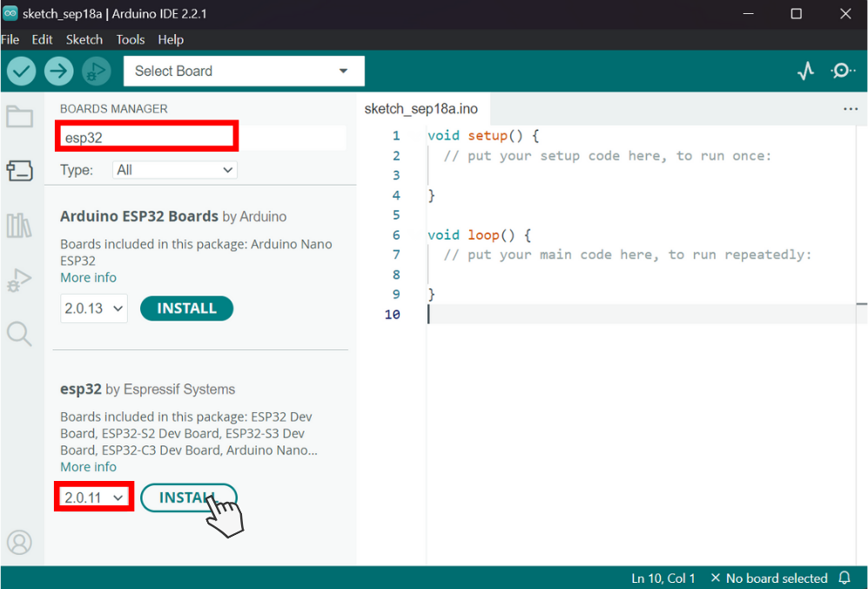
Task: Open the Sketchbook folder sidebar icon
Action: [x=19, y=117]
